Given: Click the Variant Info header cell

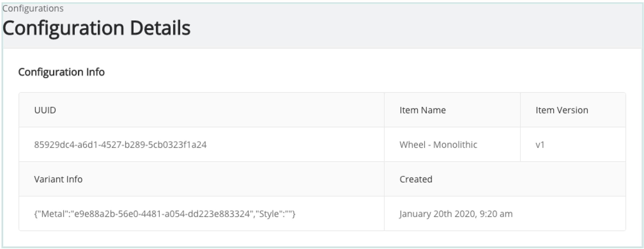Looking at the screenshot, I should coord(58,179).
